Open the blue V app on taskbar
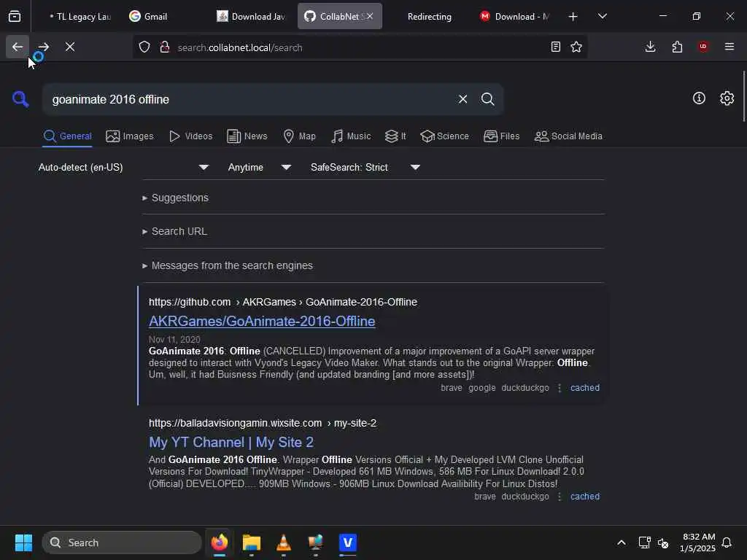Viewport: 747px width, 560px height. click(x=348, y=542)
